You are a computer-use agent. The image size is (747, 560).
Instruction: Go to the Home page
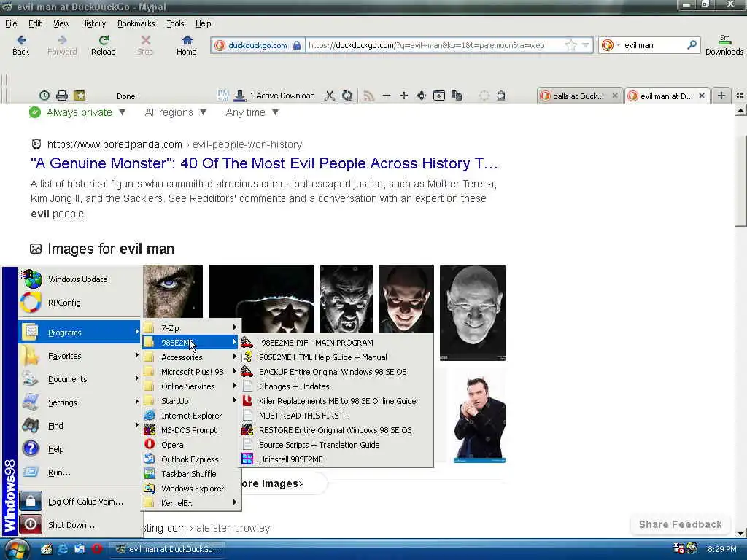tap(186, 45)
